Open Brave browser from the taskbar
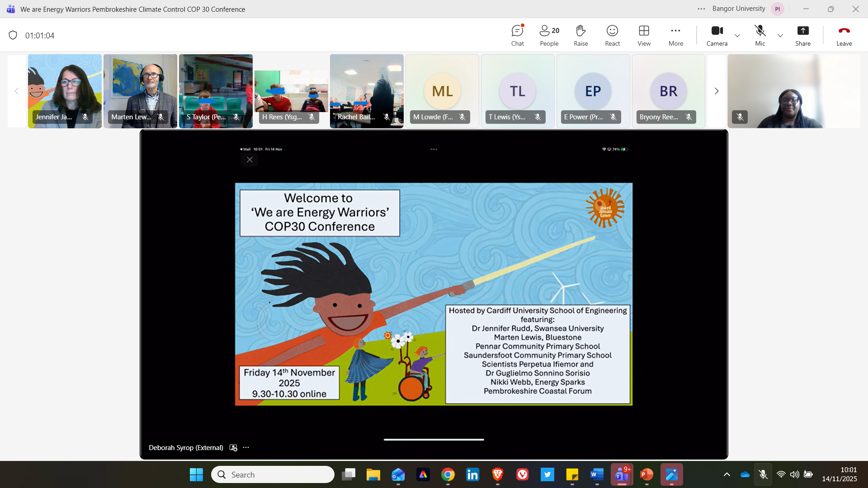868x488 pixels. tap(497, 475)
